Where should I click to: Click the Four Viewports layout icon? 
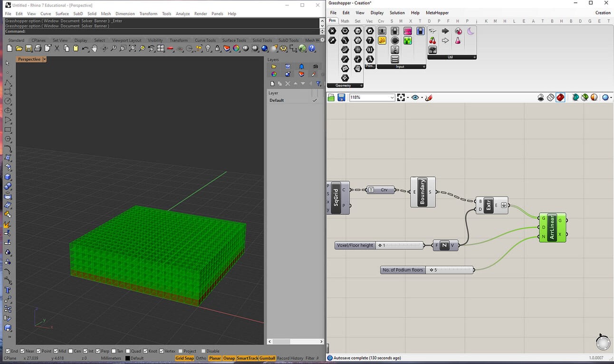(x=161, y=48)
